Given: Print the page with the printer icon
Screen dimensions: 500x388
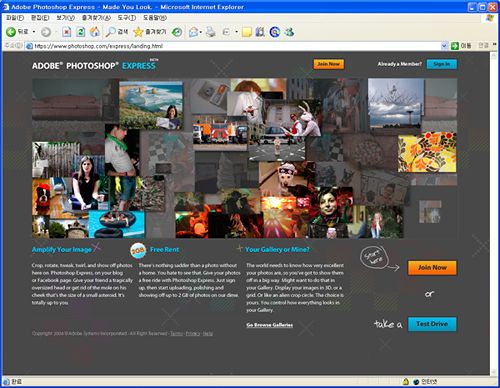Looking at the screenshot, I should tap(210, 32).
